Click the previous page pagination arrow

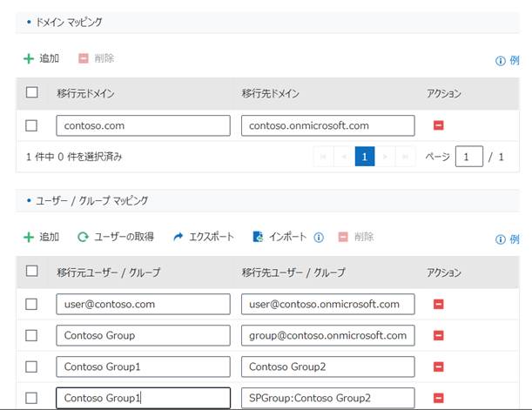click(x=344, y=157)
